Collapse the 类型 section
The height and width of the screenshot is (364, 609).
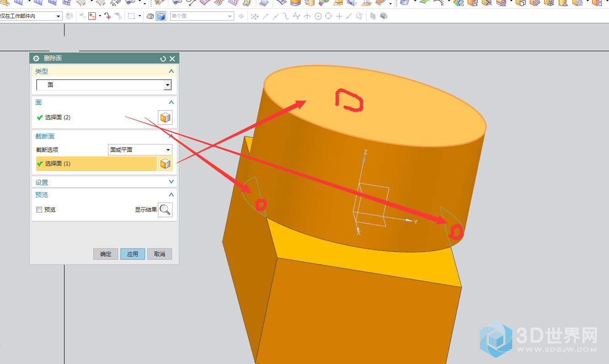(171, 71)
